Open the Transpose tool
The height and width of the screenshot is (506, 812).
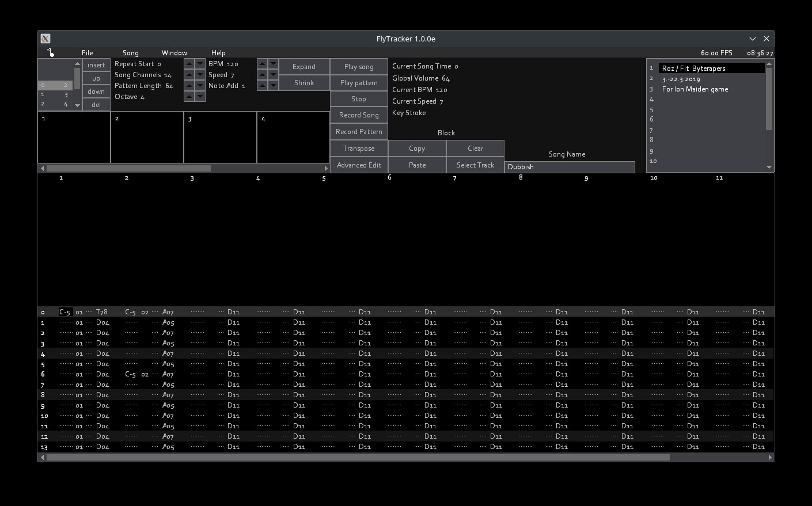(x=359, y=149)
